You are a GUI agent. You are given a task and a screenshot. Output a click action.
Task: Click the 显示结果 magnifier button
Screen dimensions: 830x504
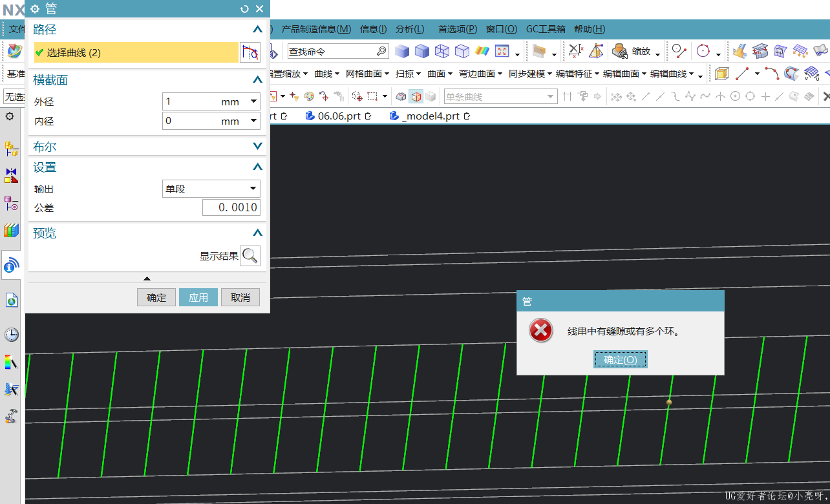point(250,256)
